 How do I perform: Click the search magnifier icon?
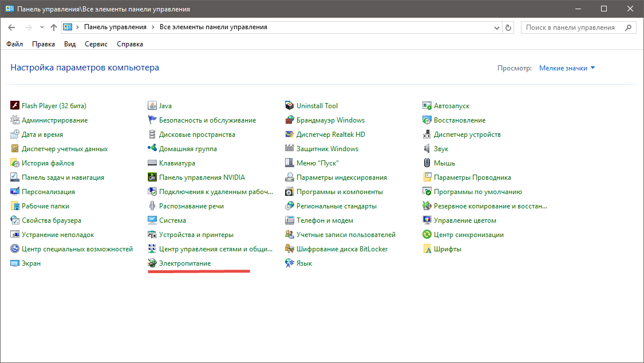pos(628,27)
